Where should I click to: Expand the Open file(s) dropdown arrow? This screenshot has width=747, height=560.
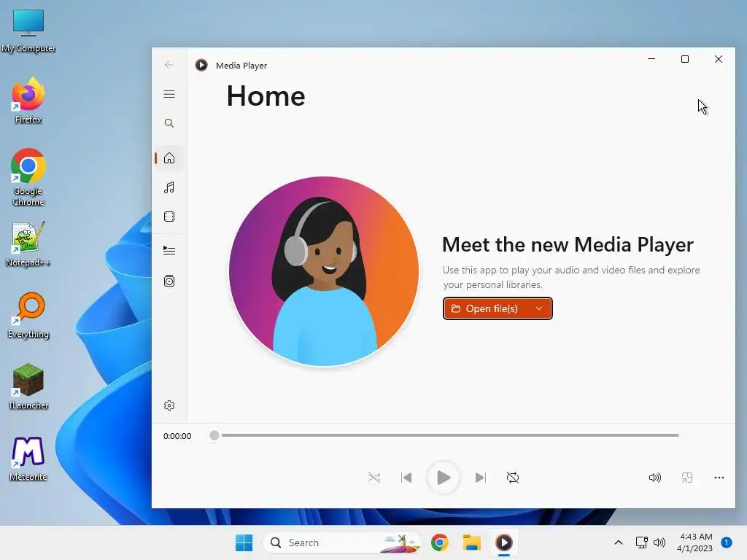(x=539, y=308)
